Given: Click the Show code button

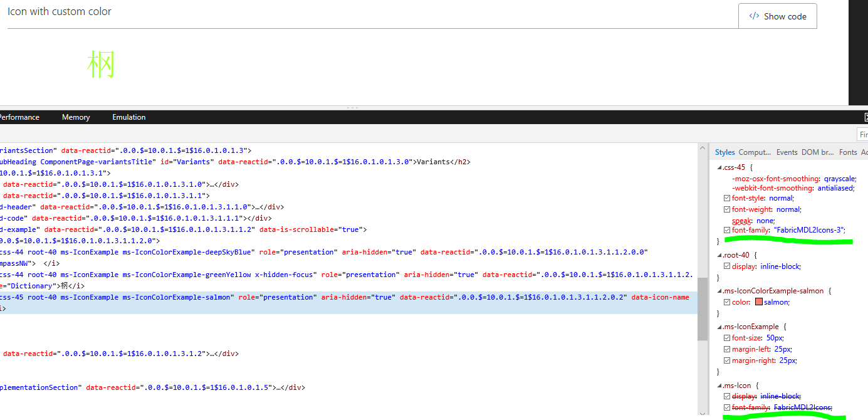Looking at the screenshot, I should pos(777,16).
